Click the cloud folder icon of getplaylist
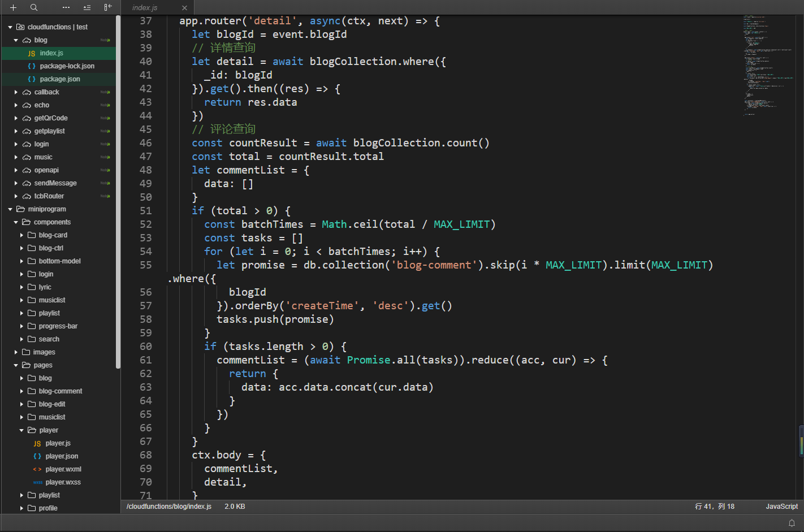Viewport: 804px width, 532px height. point(27,131)
